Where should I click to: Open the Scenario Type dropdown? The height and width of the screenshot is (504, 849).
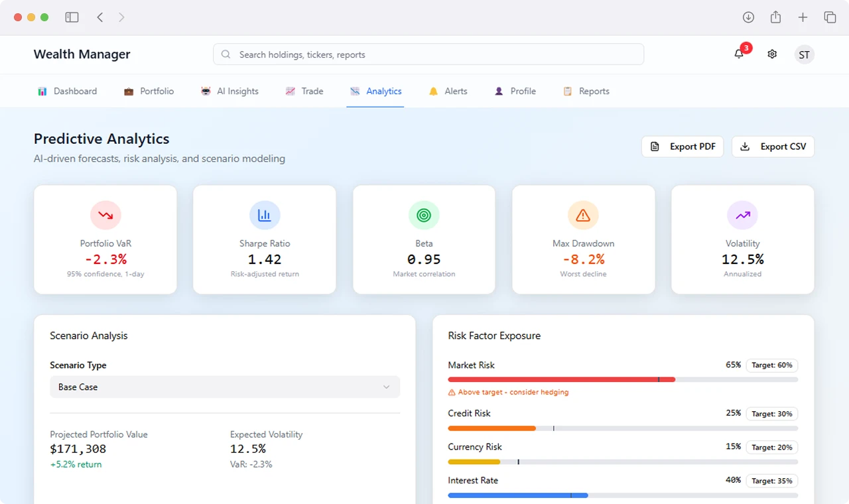click(225, 387)
